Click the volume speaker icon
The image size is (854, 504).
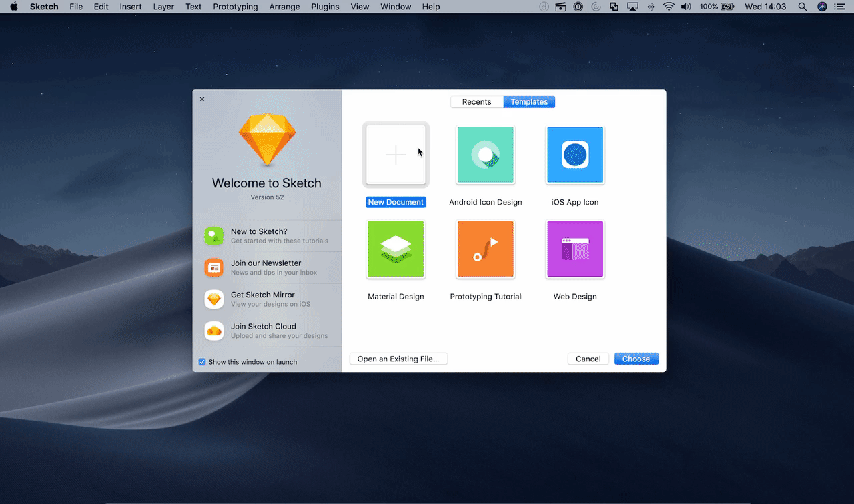tap(686, 7)
